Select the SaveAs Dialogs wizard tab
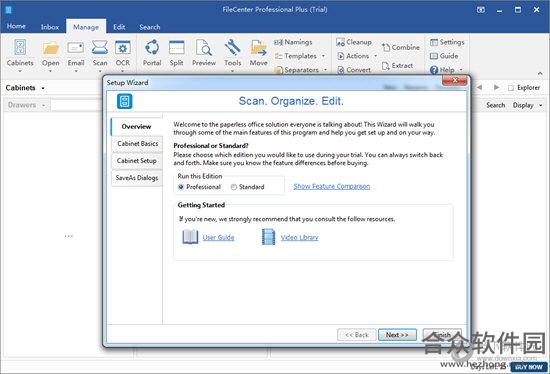This screenshot has width=550, height=374. tap(137, 178)
